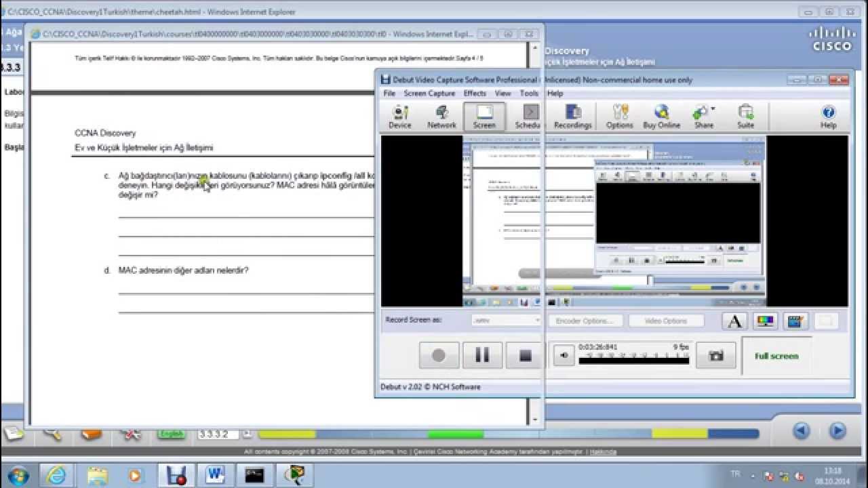Open the Recordings list

tap(573, 116)
